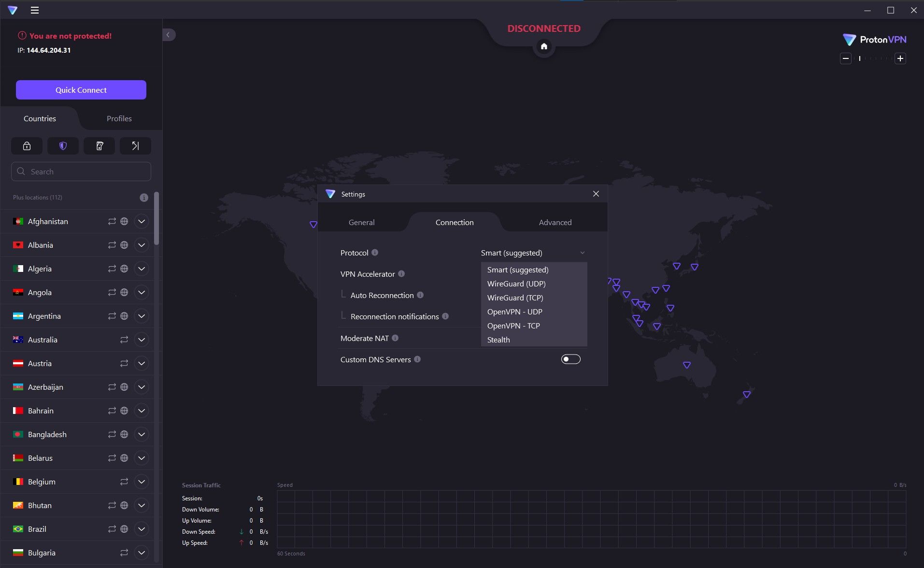Expand the Australia server list
This screenshot has height=568, width=924.
click(142, 340)
